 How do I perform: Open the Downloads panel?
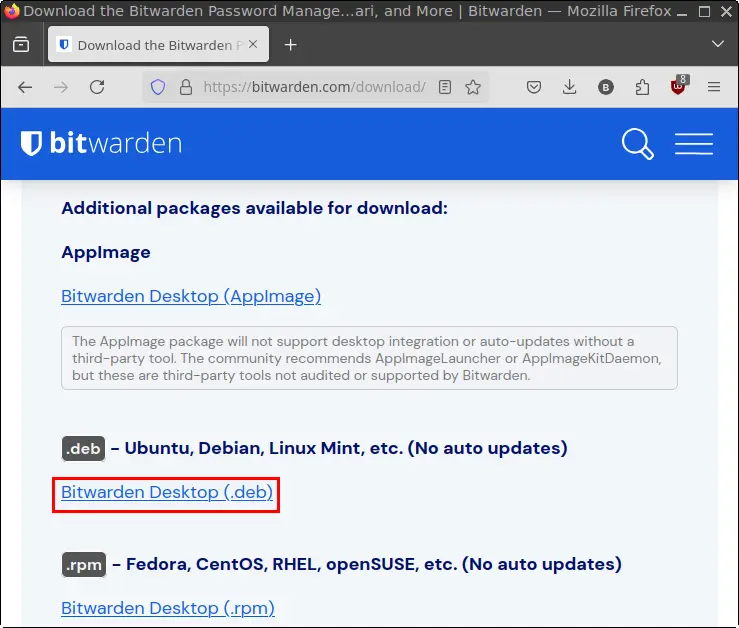click(x=569, y=87)
